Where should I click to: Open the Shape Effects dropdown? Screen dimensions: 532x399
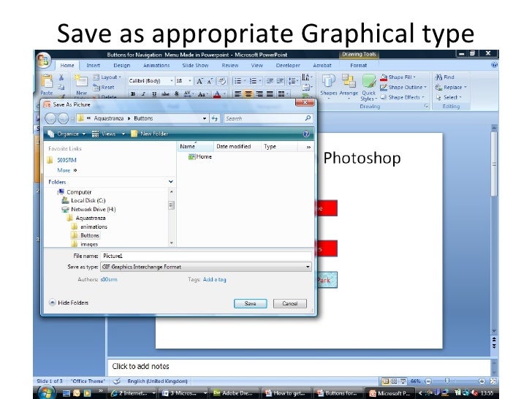pos(402,97)
